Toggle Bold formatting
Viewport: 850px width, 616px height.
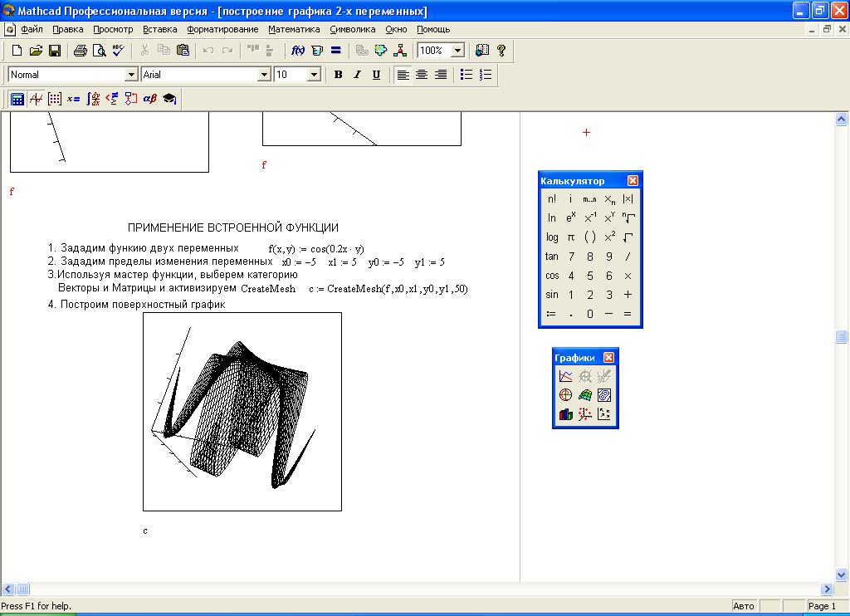click(x=339, y=75)
